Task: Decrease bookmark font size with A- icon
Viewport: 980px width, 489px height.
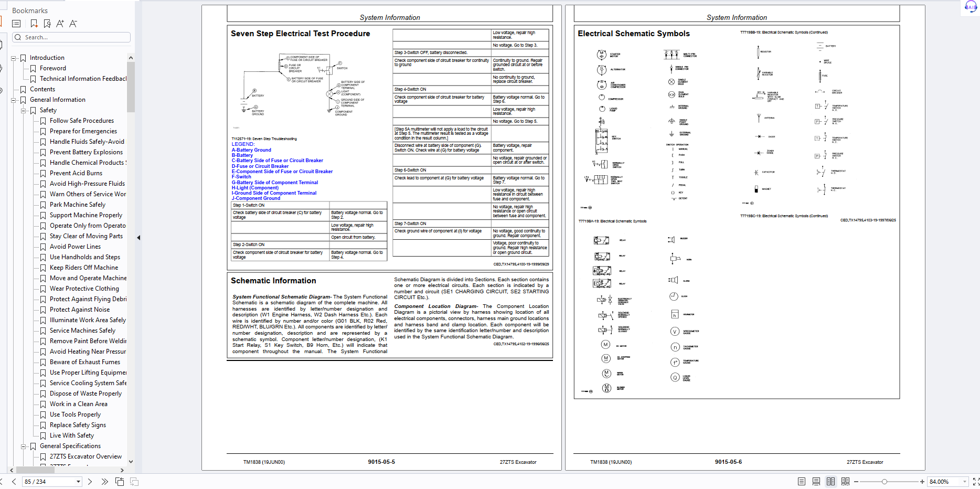Action: click(73, 24)
